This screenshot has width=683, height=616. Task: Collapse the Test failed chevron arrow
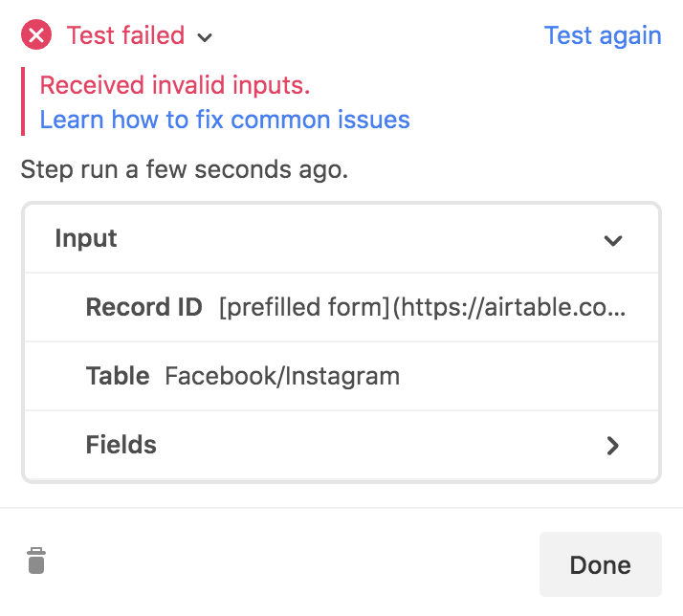(205, 37)
